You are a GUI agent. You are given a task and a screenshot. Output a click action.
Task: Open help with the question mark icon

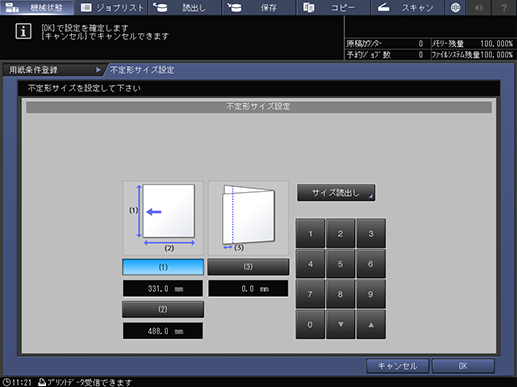click(504, 7)
